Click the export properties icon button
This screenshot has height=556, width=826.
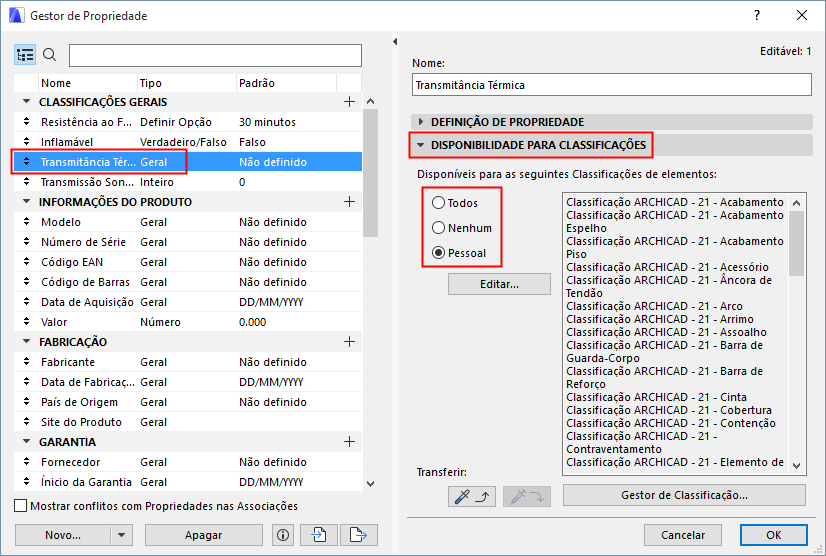(x=359, y=535)
